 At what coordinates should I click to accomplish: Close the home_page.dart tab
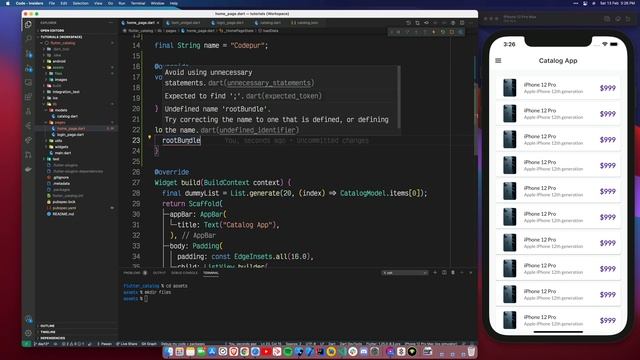[x=158, y=23]
